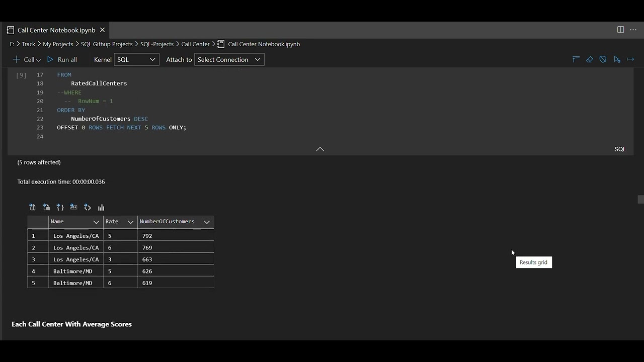Close the Call Center Notebook.ipynb tab
This screenshot has width=644, height=362.
click(x=102, y=30)
